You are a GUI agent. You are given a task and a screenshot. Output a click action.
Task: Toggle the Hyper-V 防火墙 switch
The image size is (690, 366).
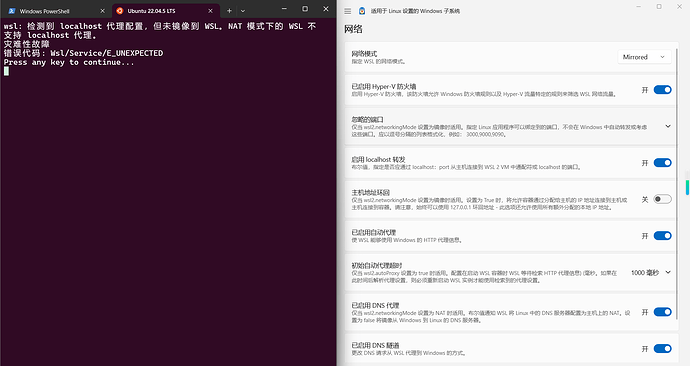662,90
